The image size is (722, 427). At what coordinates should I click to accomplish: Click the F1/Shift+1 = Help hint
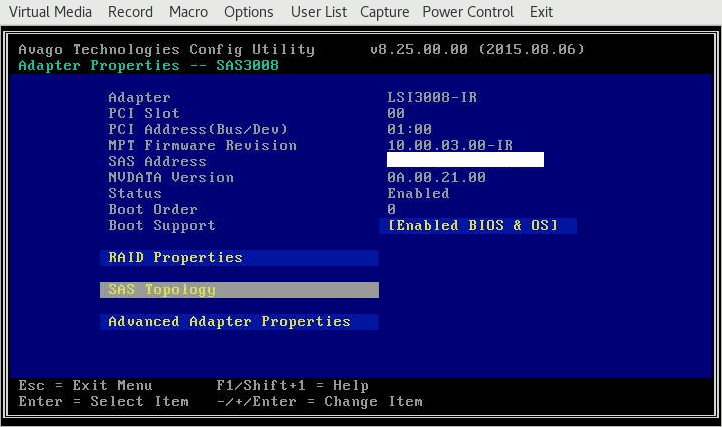click(292, 386)
